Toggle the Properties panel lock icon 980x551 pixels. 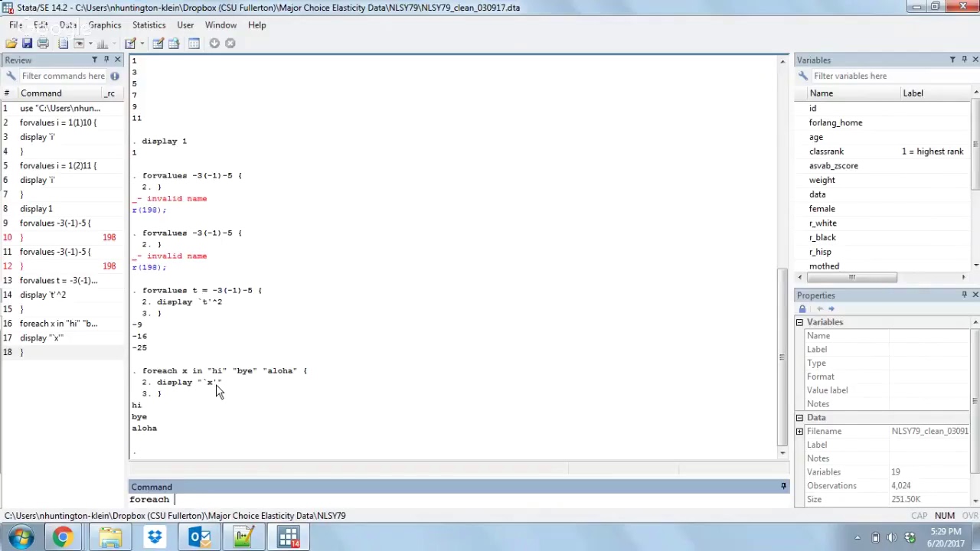pyautogui.click(x=802, y=308)
